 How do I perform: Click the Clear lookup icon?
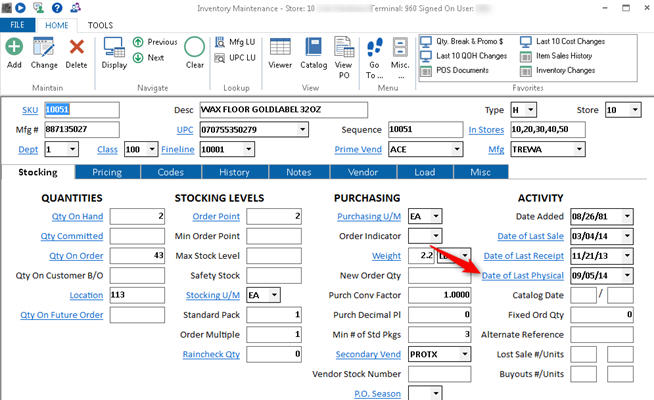(x=195, y=50)
